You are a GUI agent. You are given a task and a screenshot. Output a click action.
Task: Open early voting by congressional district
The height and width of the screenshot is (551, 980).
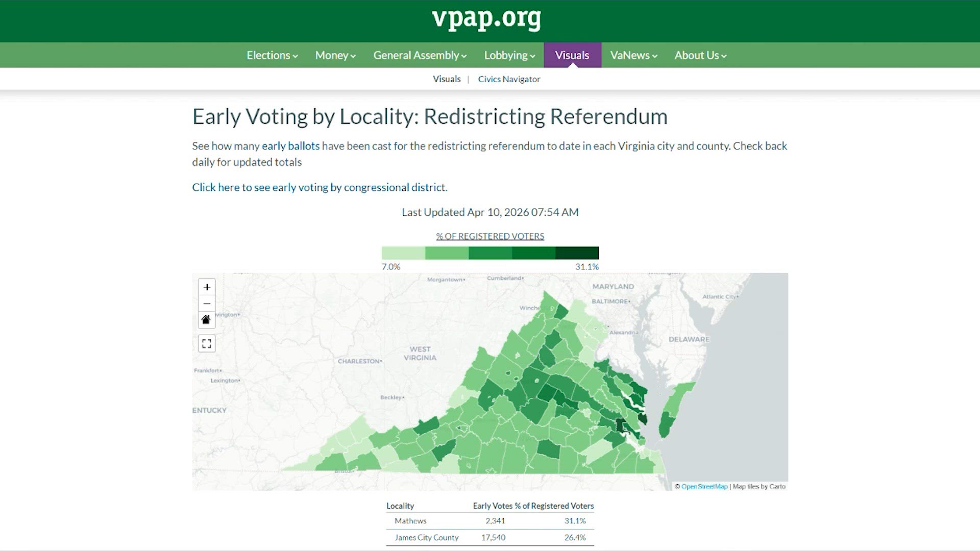pos(319,187)
